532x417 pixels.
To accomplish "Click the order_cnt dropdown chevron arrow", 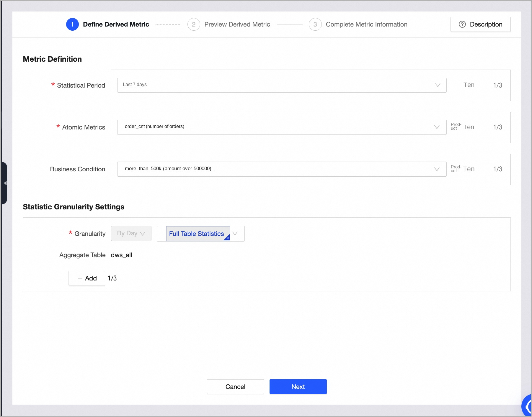I will click(x=437, y=127).
